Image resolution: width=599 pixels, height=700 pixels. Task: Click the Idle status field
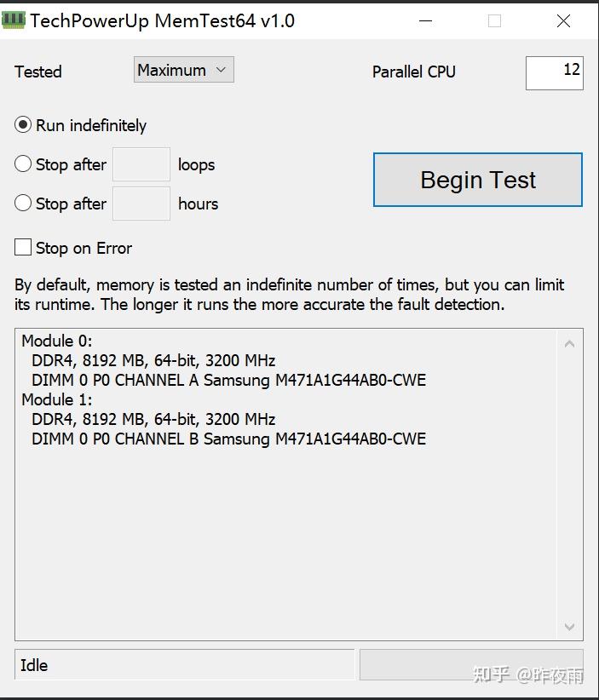pyautogui.click(x=185, y=665)
